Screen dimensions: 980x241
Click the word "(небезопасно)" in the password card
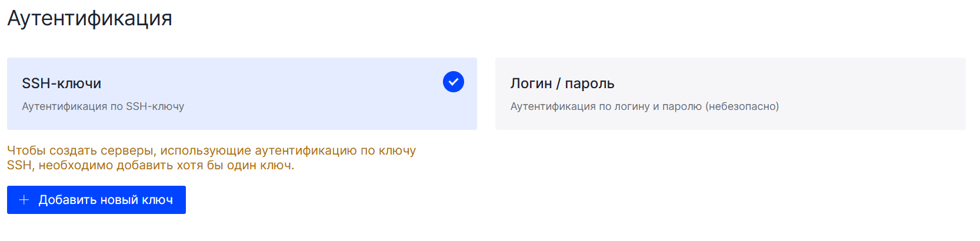(x=742, y=106)
